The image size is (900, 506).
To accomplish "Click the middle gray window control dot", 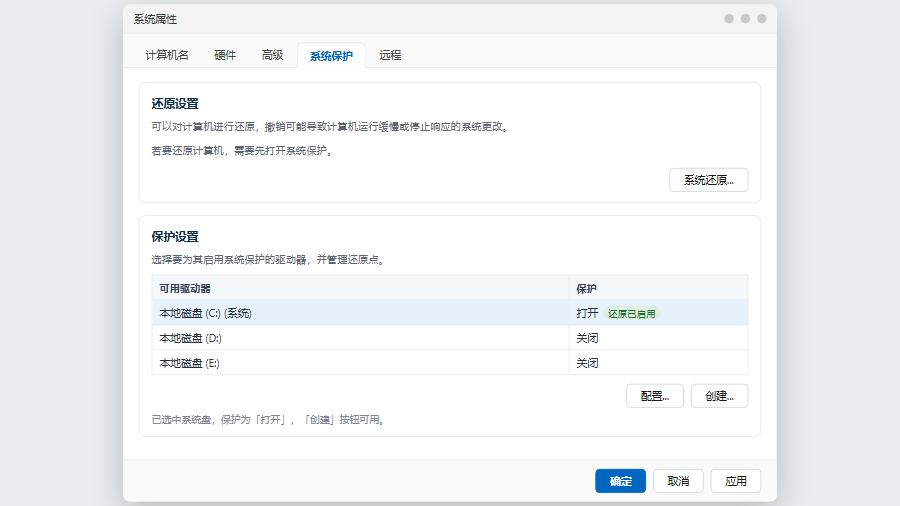I will pyautogui.click(x=745, y=18).
